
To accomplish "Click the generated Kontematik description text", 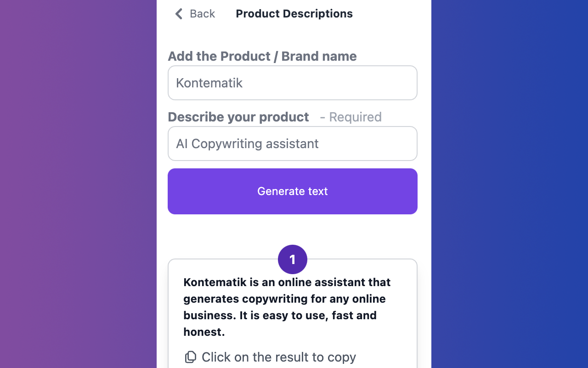I will tap(287, 307).
